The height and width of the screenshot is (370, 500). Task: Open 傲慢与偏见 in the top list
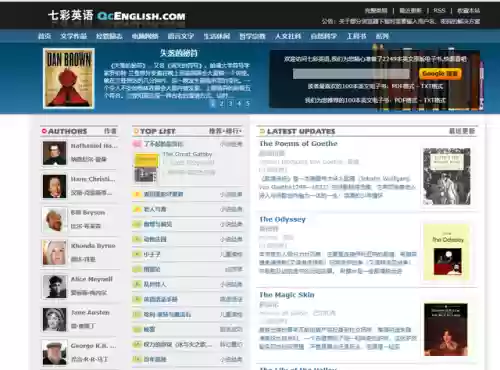pos(158,224)
